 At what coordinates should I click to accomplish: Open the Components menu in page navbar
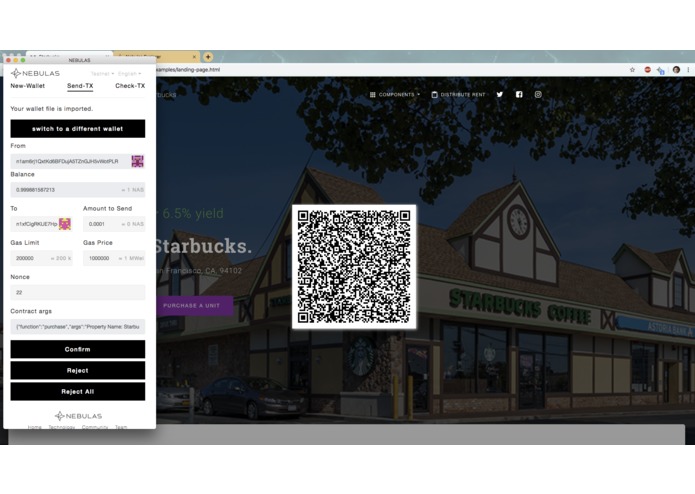(395, 94)
